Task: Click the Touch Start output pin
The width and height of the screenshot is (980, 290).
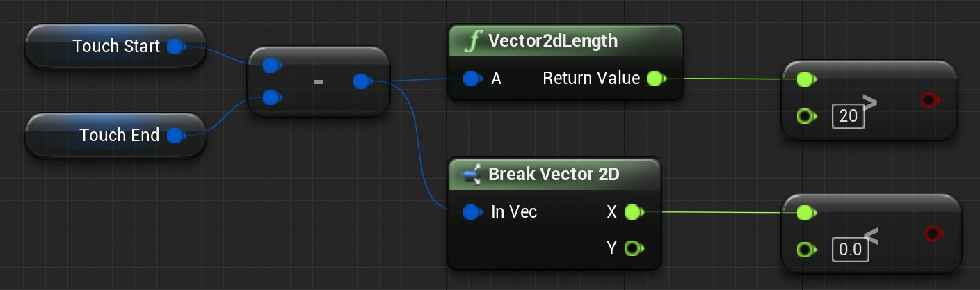Action: tap(175, 47)
